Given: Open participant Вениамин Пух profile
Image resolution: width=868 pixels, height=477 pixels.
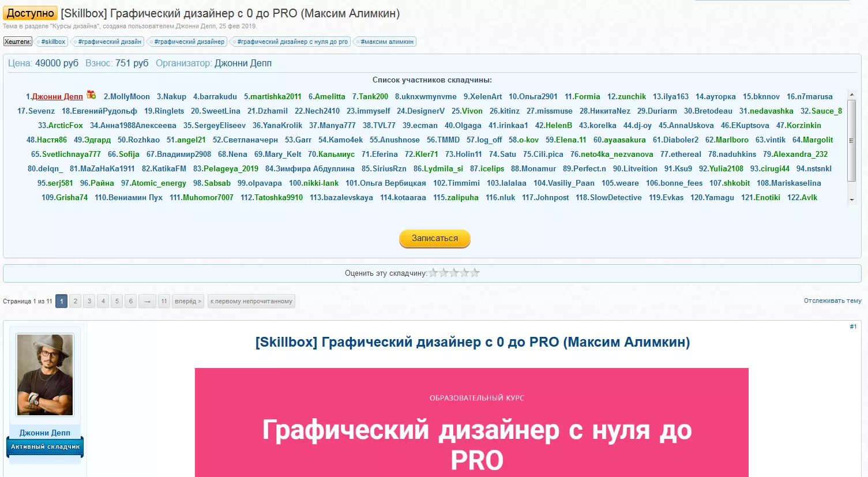Looking at the screenshot, I should pyautogui.click(x=136, y=197).
